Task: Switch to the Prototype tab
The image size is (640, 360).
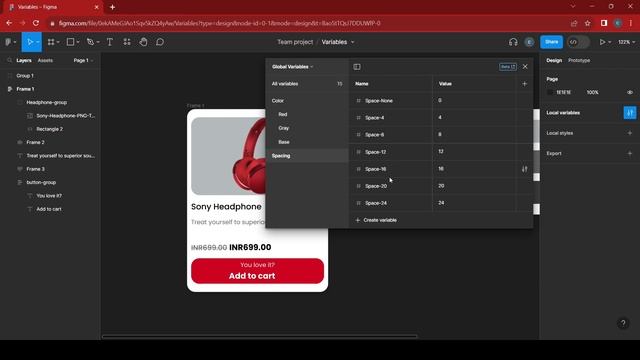Action: [579, 60]
